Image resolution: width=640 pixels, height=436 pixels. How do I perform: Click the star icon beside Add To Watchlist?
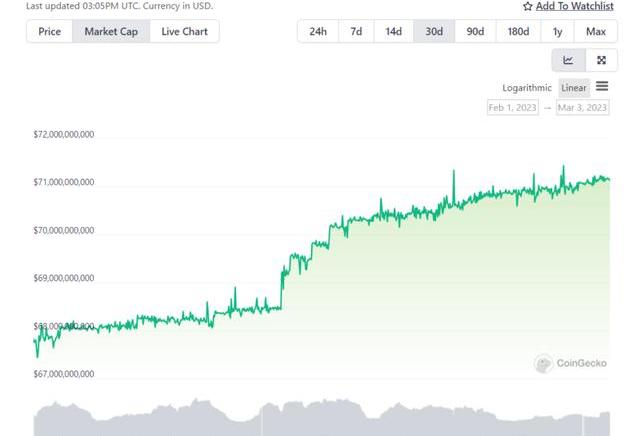[x=528, y=6]
